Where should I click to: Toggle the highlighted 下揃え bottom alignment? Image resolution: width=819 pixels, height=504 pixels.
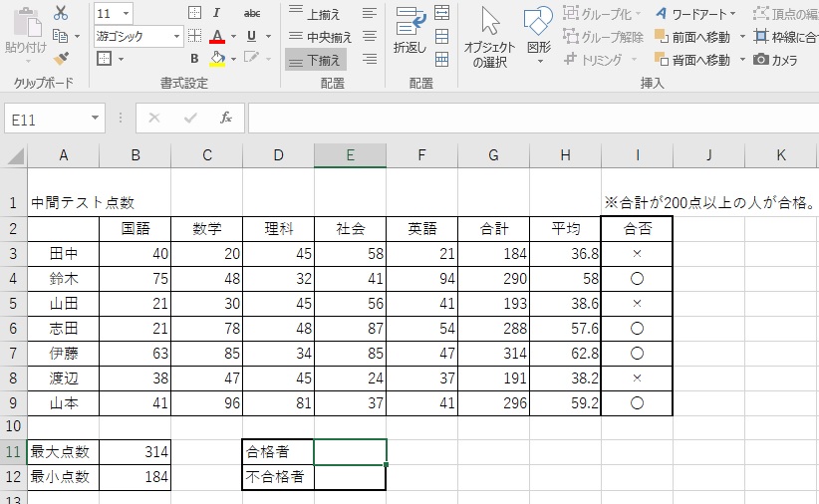316,60
